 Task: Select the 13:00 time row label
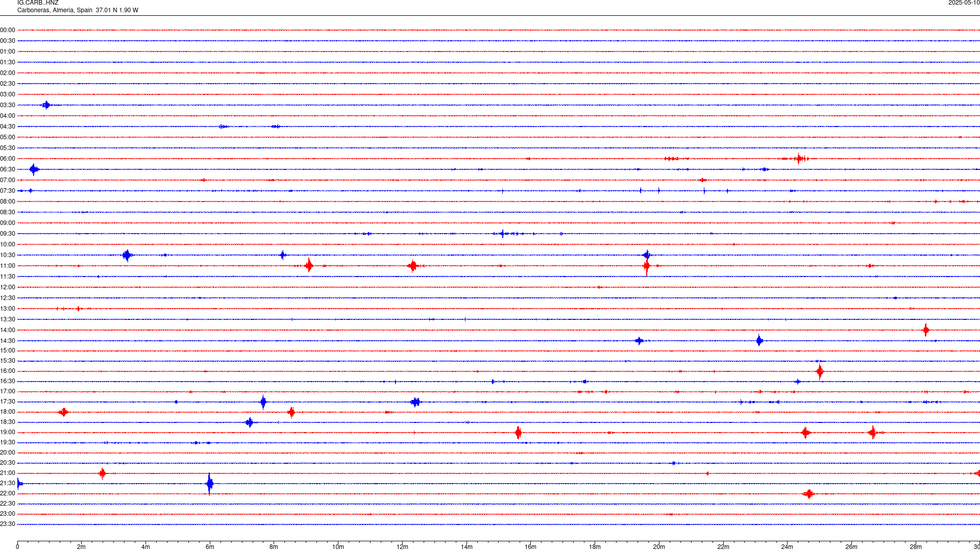8,309
